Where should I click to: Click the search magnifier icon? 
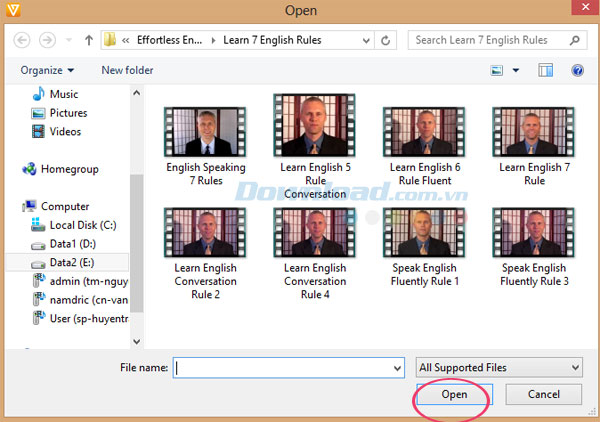point(575,40)
